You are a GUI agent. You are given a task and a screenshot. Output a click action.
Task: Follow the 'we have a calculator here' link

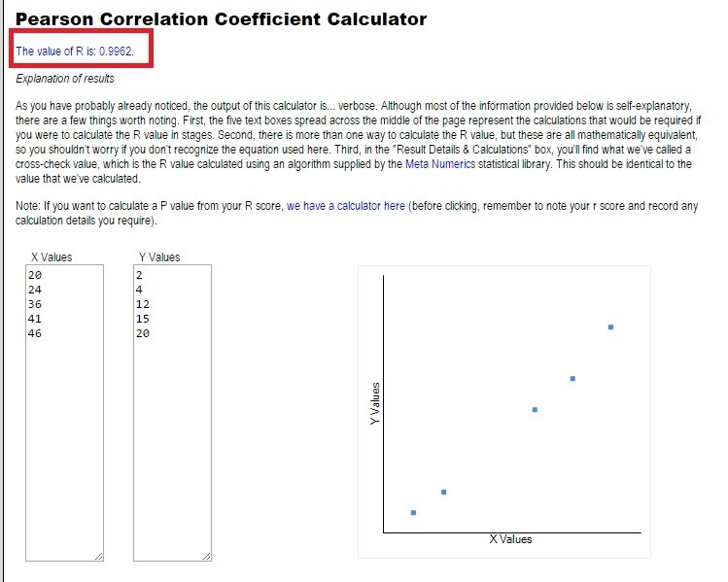pos(346,206)
